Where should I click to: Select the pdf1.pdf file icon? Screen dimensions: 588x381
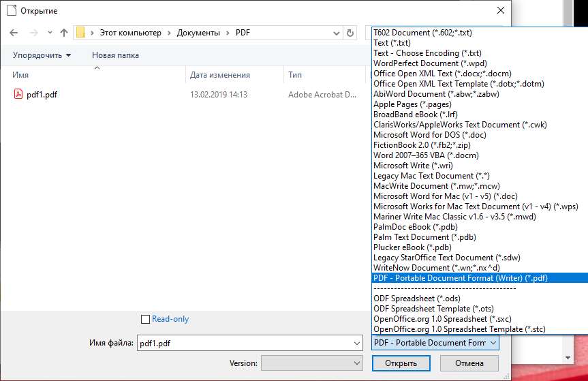[x=18, y=95]
